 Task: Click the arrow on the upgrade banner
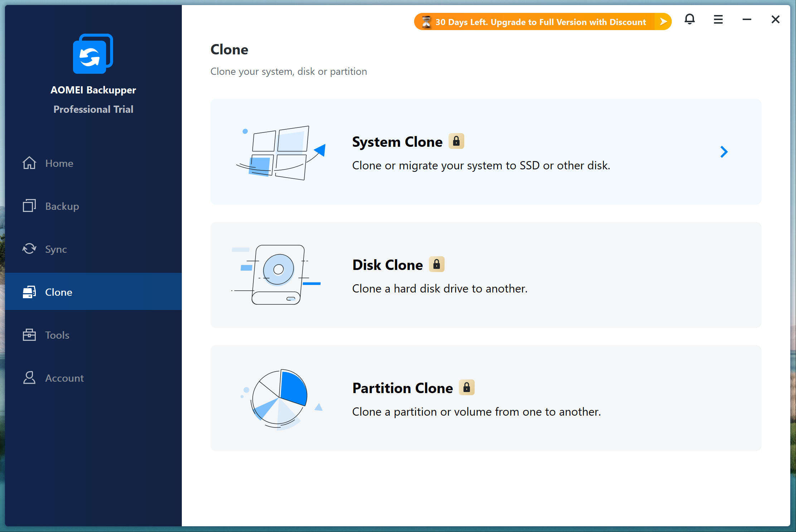663,22
